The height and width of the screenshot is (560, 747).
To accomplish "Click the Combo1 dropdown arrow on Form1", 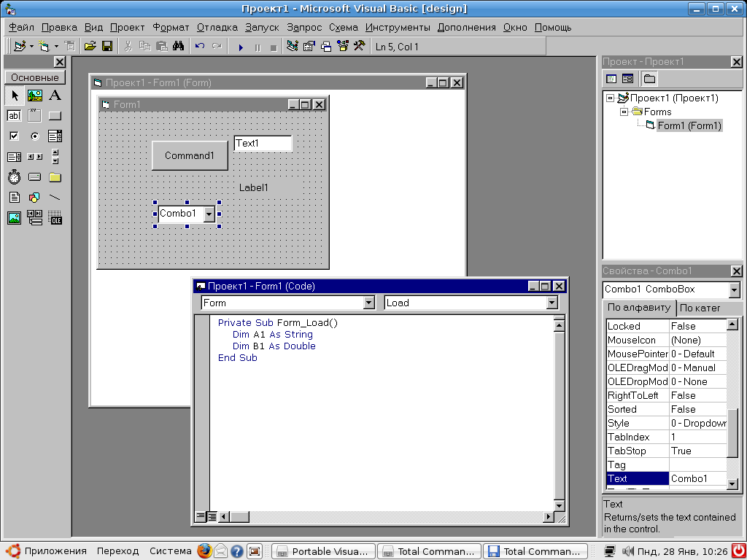I will tap(209, 215).
